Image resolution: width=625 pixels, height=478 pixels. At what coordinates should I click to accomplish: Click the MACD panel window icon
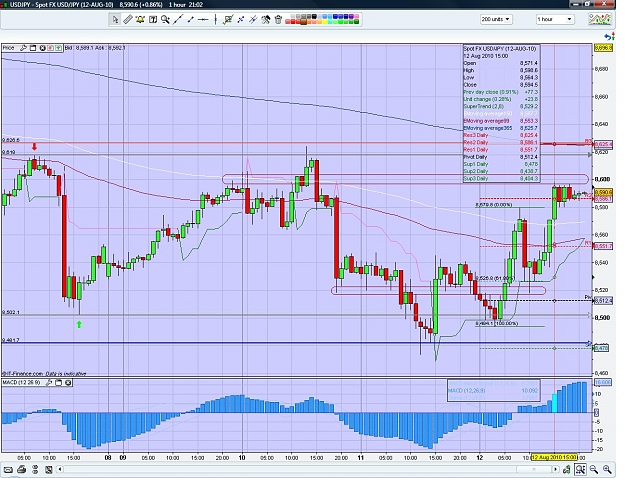[59, 383]
